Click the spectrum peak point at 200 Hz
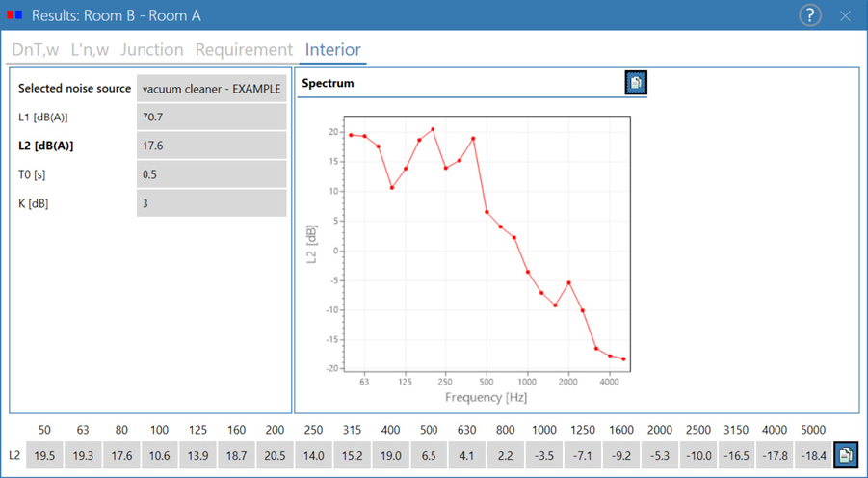Viewport: 868px width, 478px height. 433,129
